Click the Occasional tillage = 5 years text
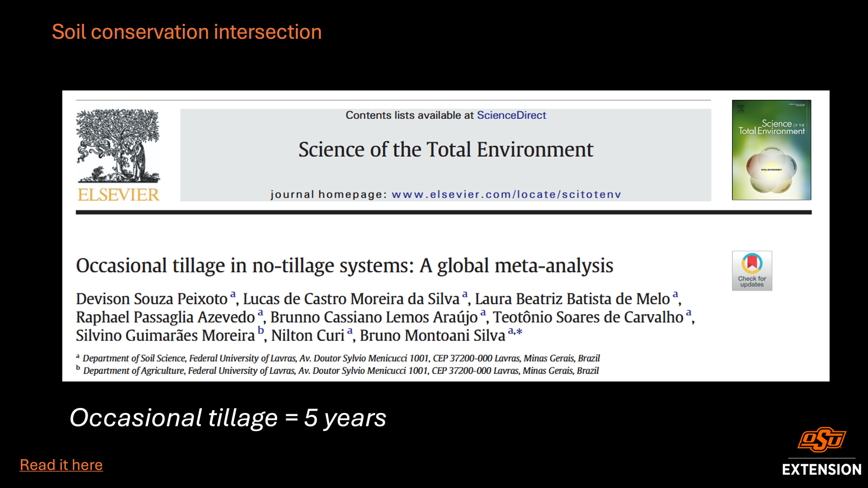The image size is (868, 488). click(228, 418)
